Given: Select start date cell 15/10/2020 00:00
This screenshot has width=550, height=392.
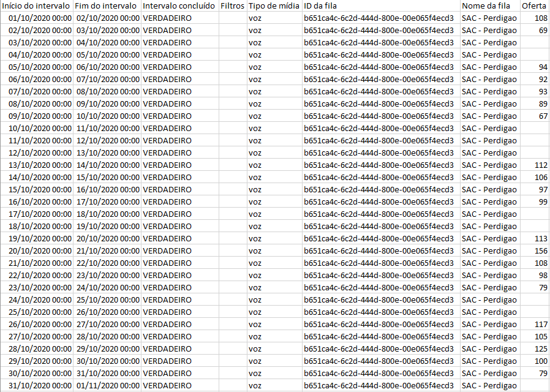Looking at the screenshot, I should [x=37, y=190].
